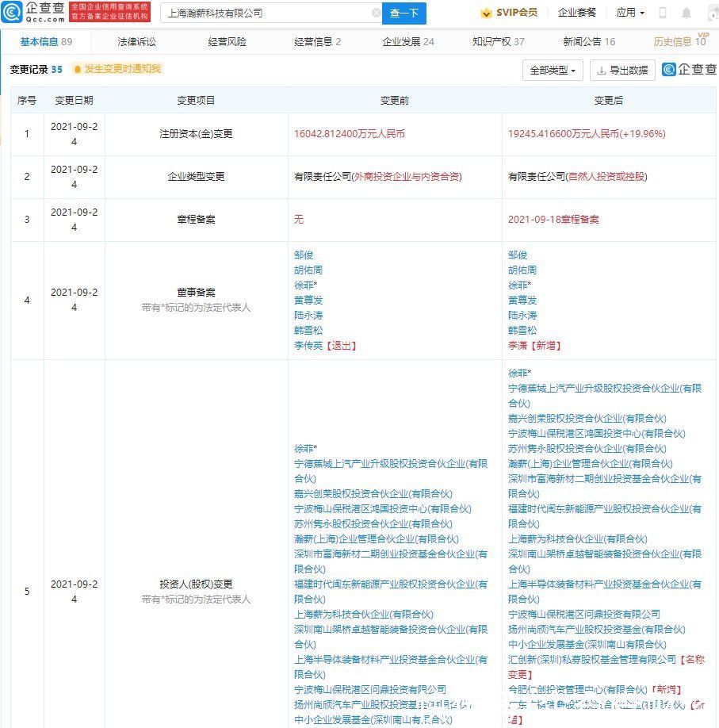Screen dimensions: 719x728
Task: Click the download icon on 导出数据
Action: click(x=602, y=71)
